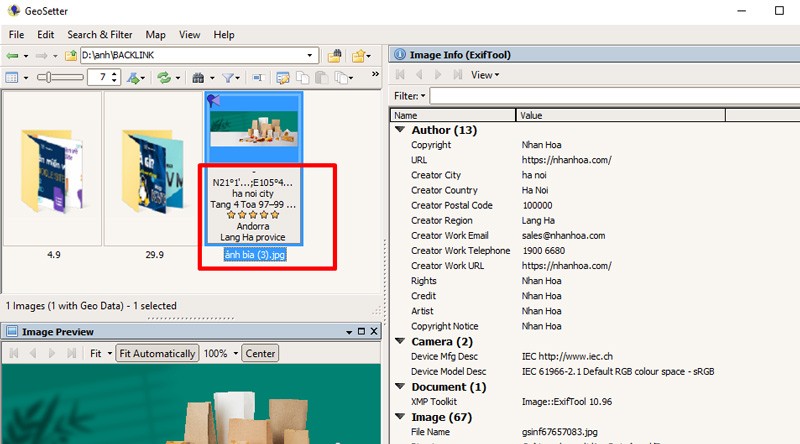Open the Map menu
Image resolution: width=800 pixels, height=444 pixels.
coord(156,34)
